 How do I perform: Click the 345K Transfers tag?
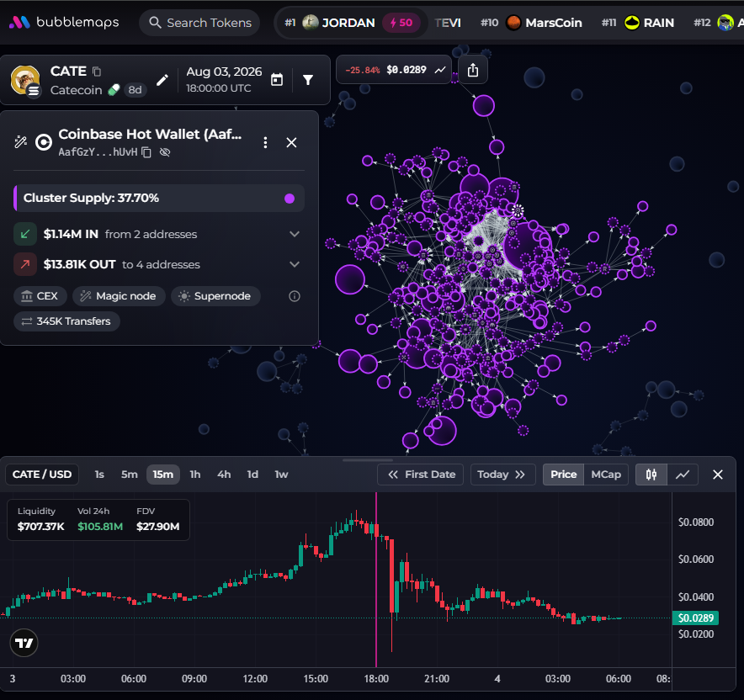click(x=66, y=321)
